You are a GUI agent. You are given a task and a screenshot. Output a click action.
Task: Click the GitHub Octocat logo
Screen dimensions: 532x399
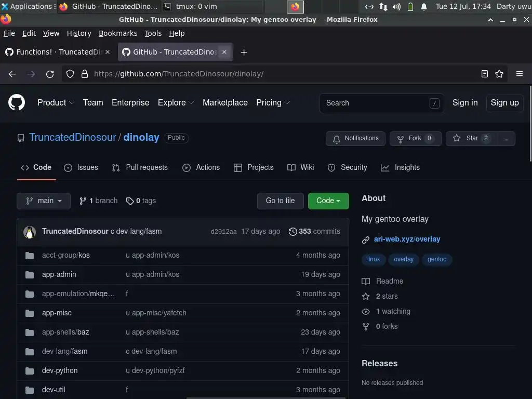[16, 102]
